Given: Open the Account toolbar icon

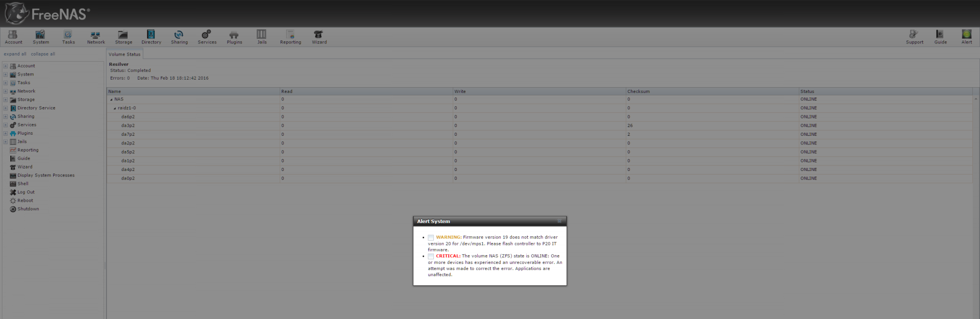Looking at the screenshot, I should (13, 37).
